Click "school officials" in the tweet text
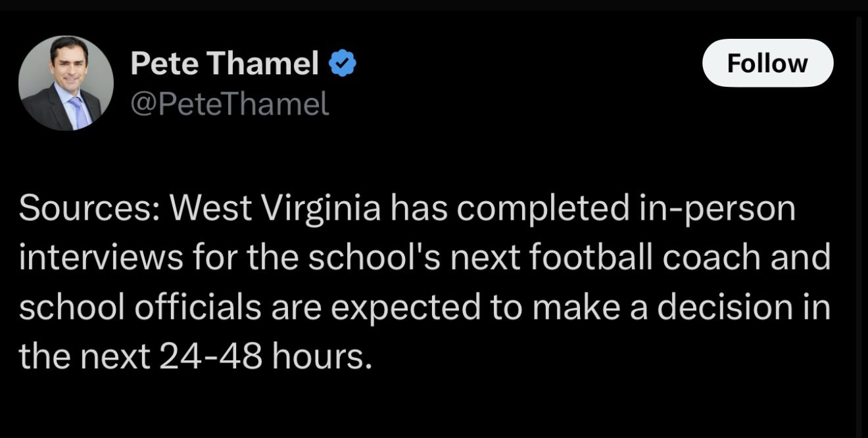 (x=139, y=308)
